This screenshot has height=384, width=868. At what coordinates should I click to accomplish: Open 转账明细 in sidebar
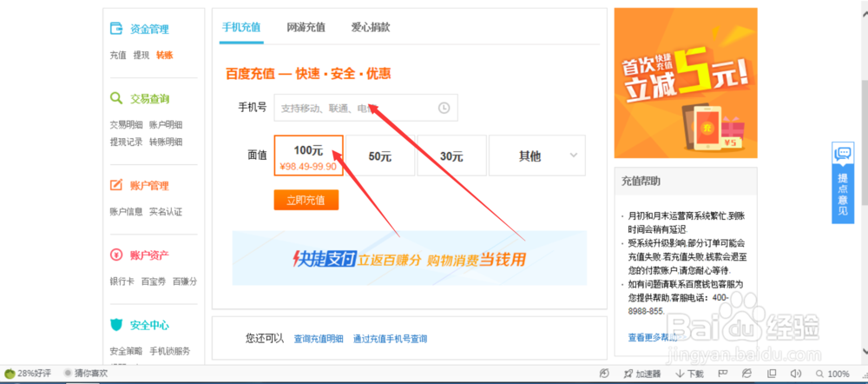(166, 142)
